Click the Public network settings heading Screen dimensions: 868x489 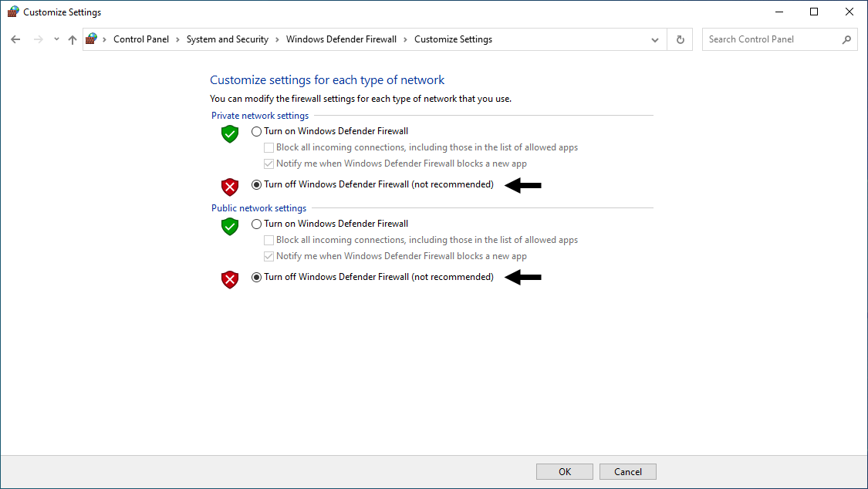258,208
